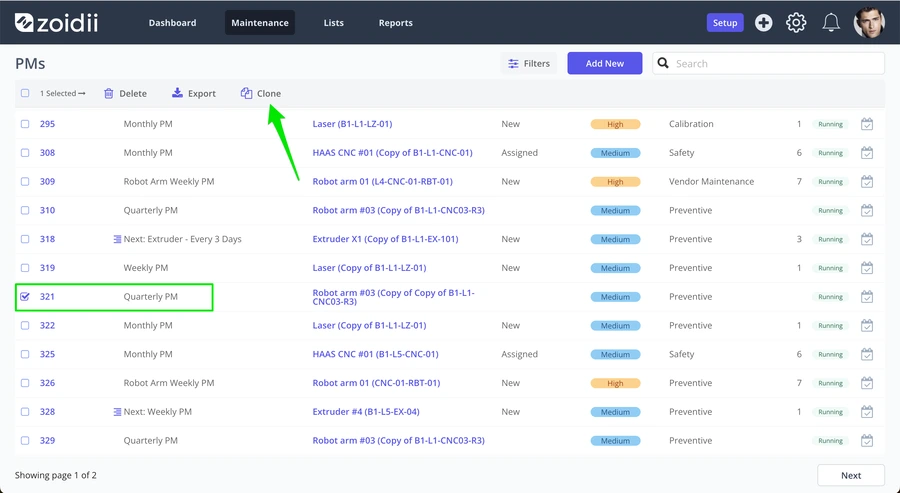The image size is (900, 493).
Task: Toggle the select-all checkbox in header row
Action: tap(25, 93)
